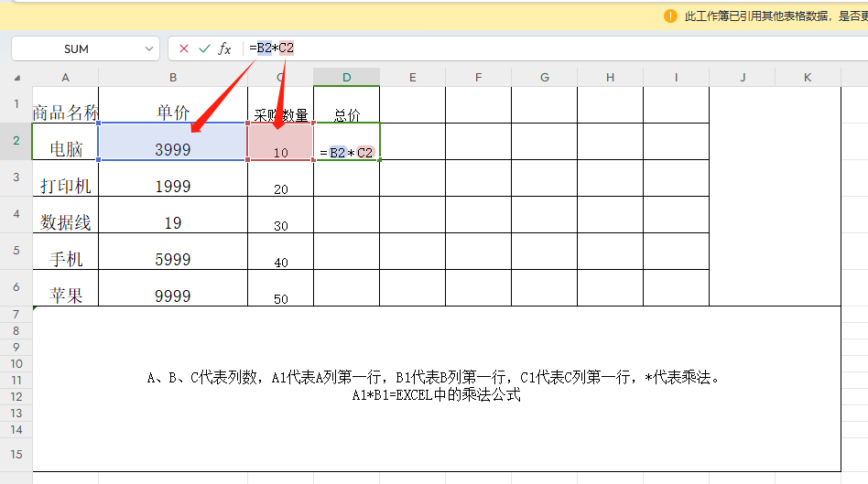
Task: Click the quantity cell showing 20
Action: (x=281, y=177)
